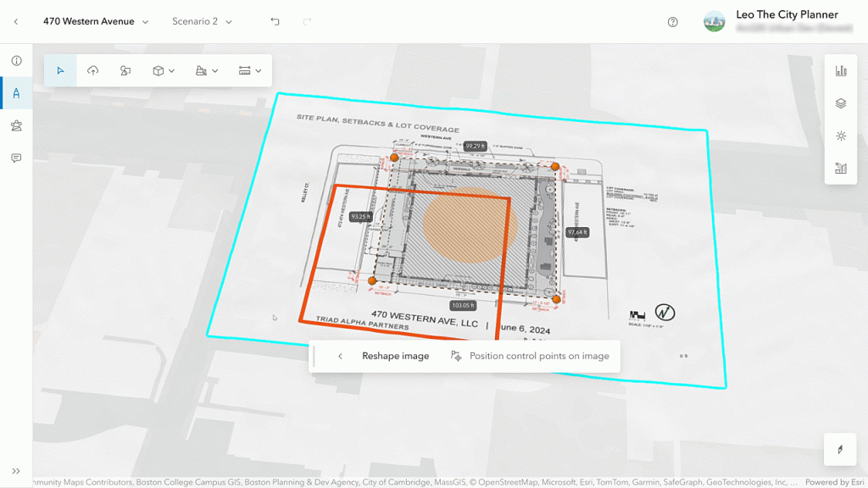Viewport: 868px width, 488px height.
Task: Click the compass north arrow button
Action: coord(840,449)
